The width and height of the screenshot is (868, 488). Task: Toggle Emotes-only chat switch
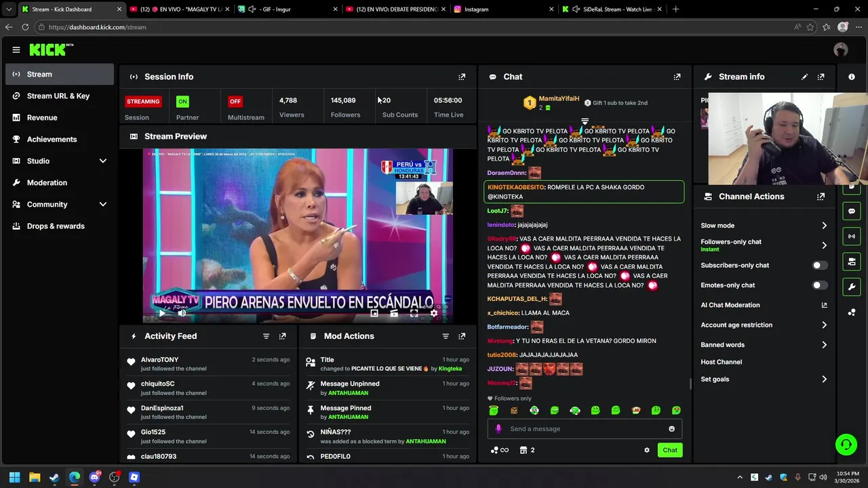pos(820,285)
